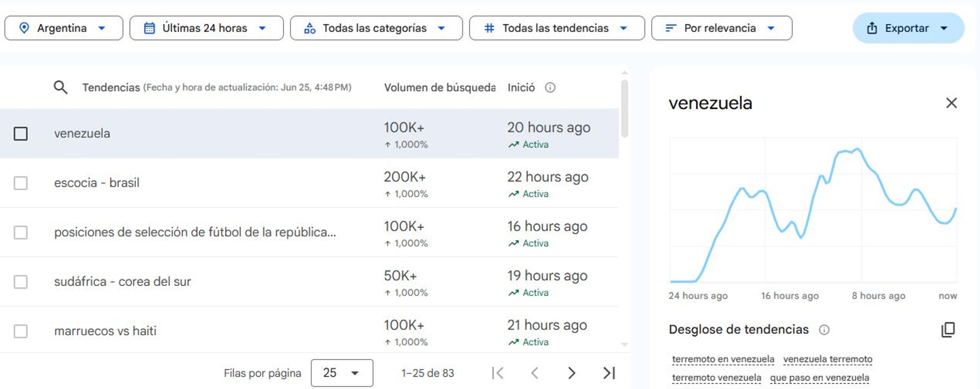
Task: Click the Exportar button
Action: (x=908, y=28)
